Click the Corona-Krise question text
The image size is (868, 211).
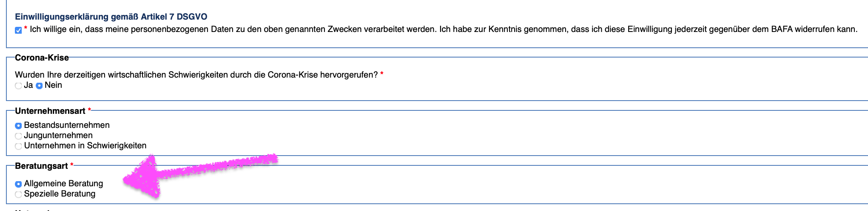tap(196, 75)
